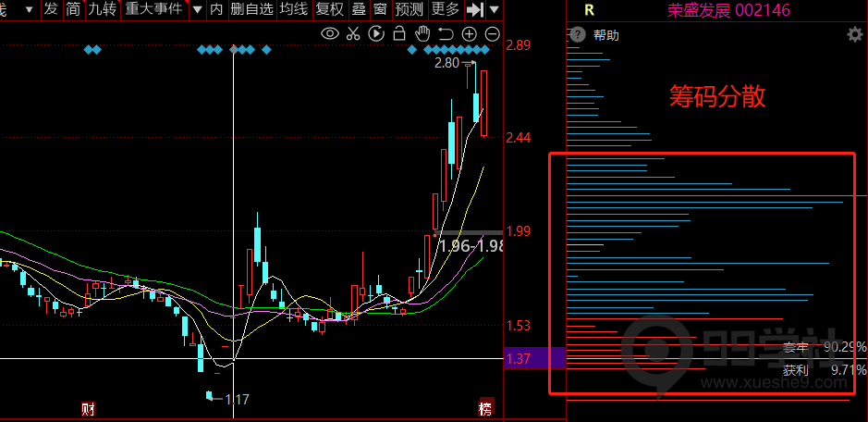Click the 更多 button
The image size is (868, 422).
pyautogui.click(x=445, y=9)
